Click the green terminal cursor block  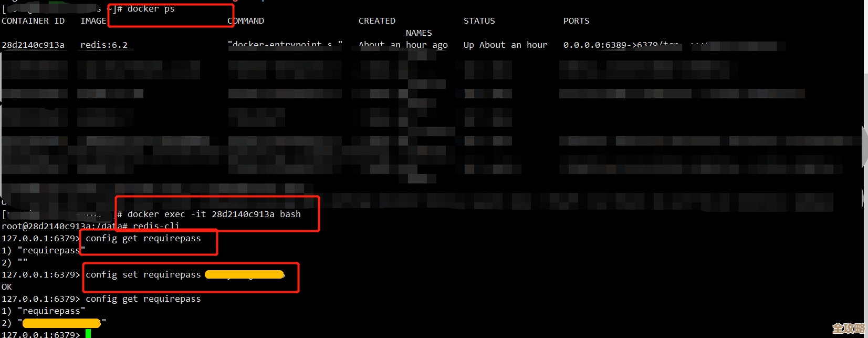(x=88, y=333)
